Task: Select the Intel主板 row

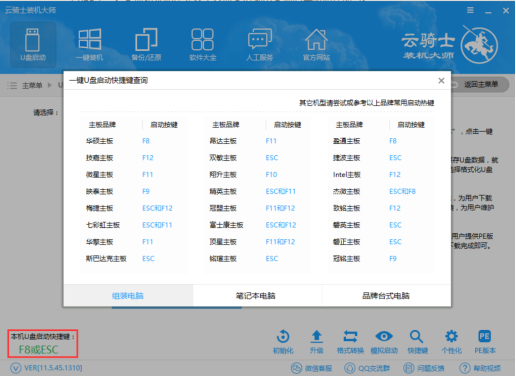Action: (x=380, y=175)
